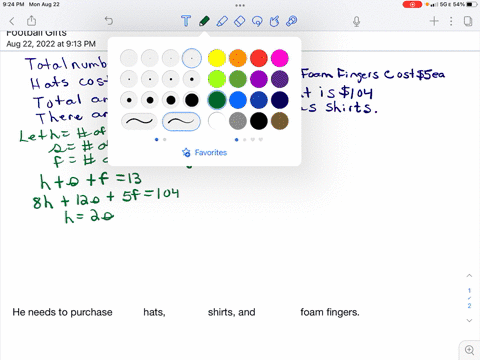Choose the magenta color swatch
Image resolution: width=480 pixels, height=360 pixels.
(x=280, y=58)
